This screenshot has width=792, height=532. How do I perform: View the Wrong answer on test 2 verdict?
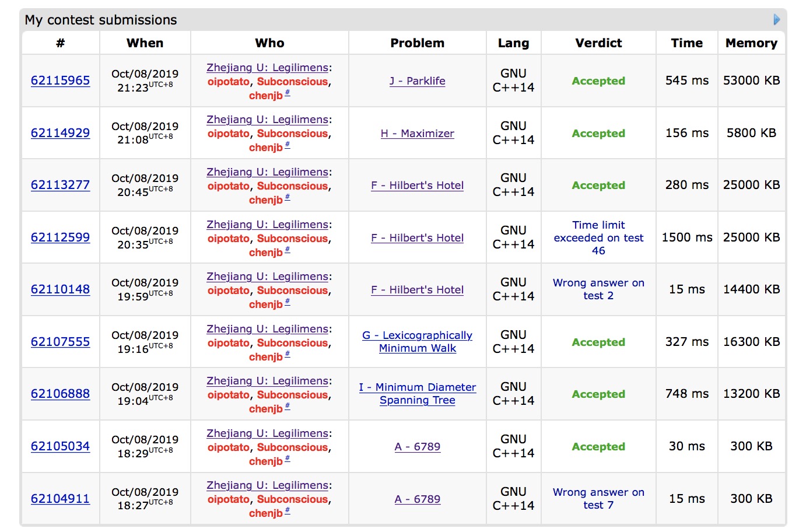598,289
